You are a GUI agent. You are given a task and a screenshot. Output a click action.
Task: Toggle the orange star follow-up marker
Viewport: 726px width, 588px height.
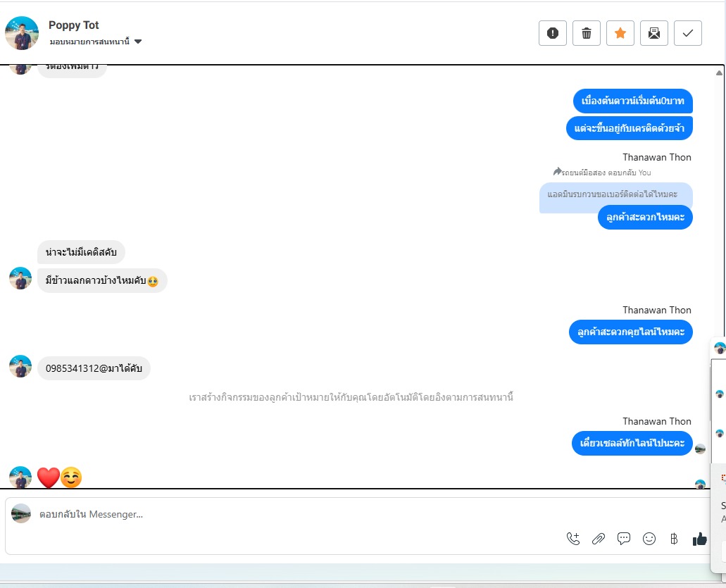click(x=620, y=33)
